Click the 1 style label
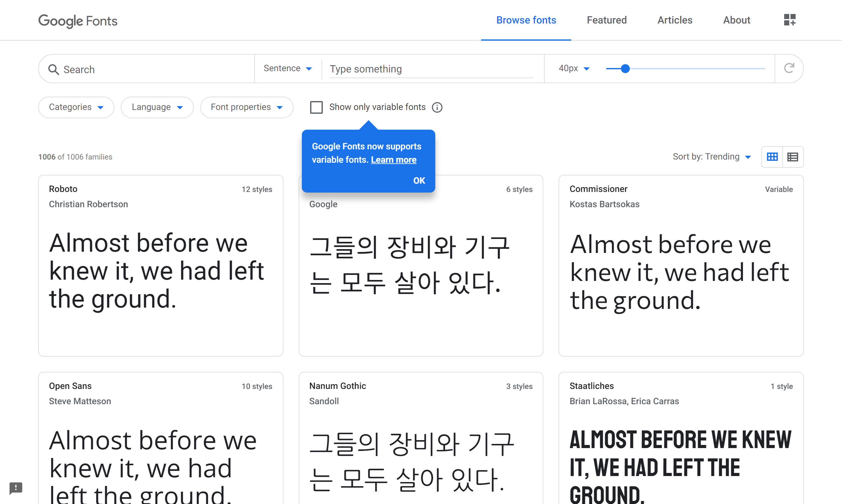This screenshot has height=504, width=842. click(x=782, y=386)
